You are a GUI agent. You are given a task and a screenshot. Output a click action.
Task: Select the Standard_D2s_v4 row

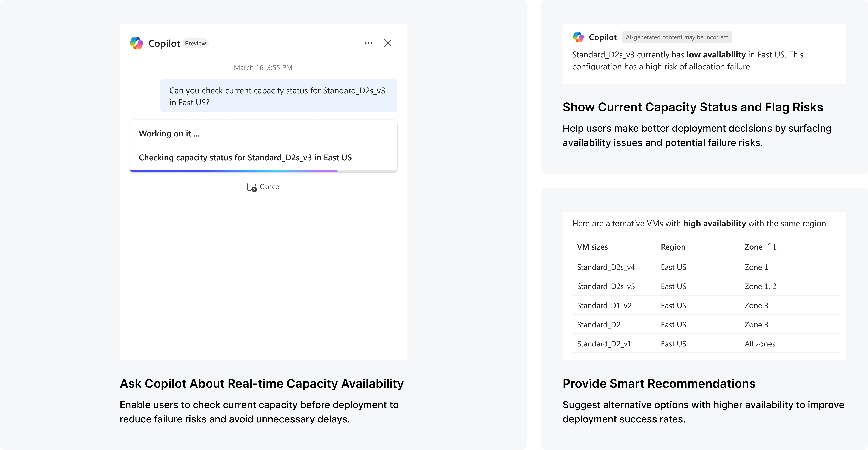click(706, 267)
